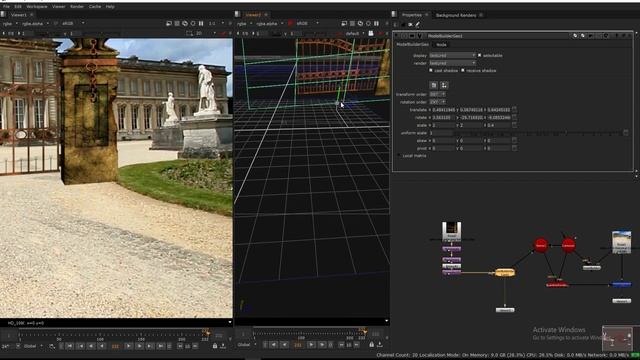
Task: Click the skew animation menu icon
Action: coord(514,141)
